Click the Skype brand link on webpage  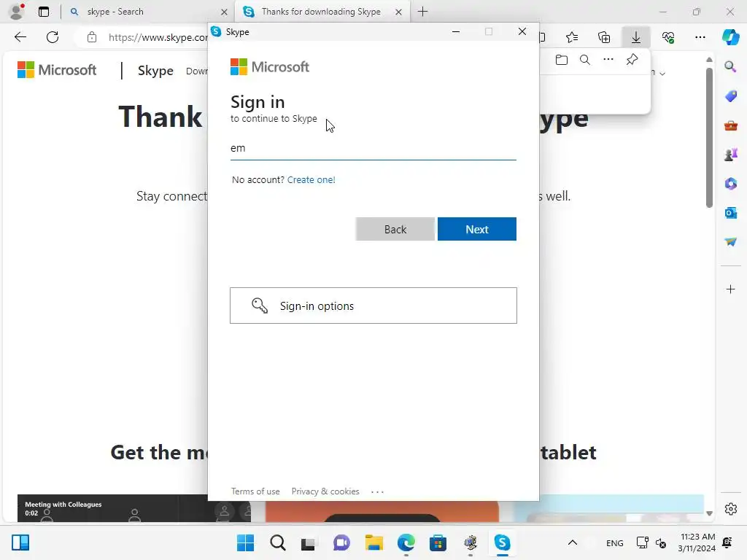pos(155,71)
